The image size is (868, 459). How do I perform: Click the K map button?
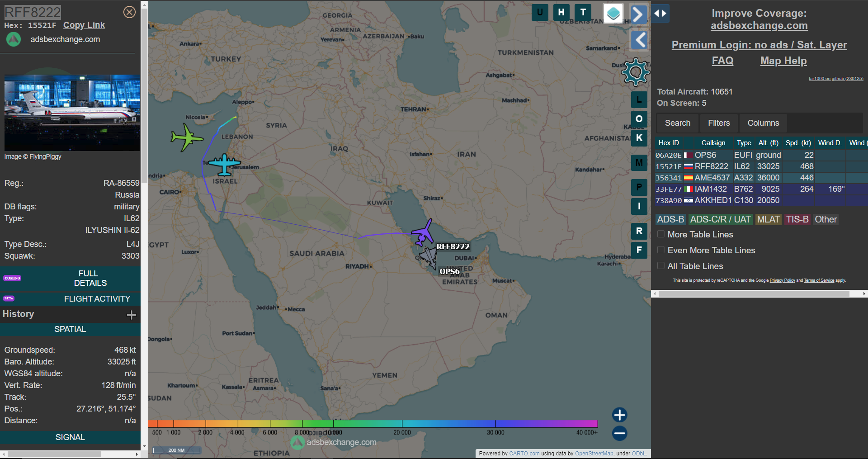[x=639, y=138]
